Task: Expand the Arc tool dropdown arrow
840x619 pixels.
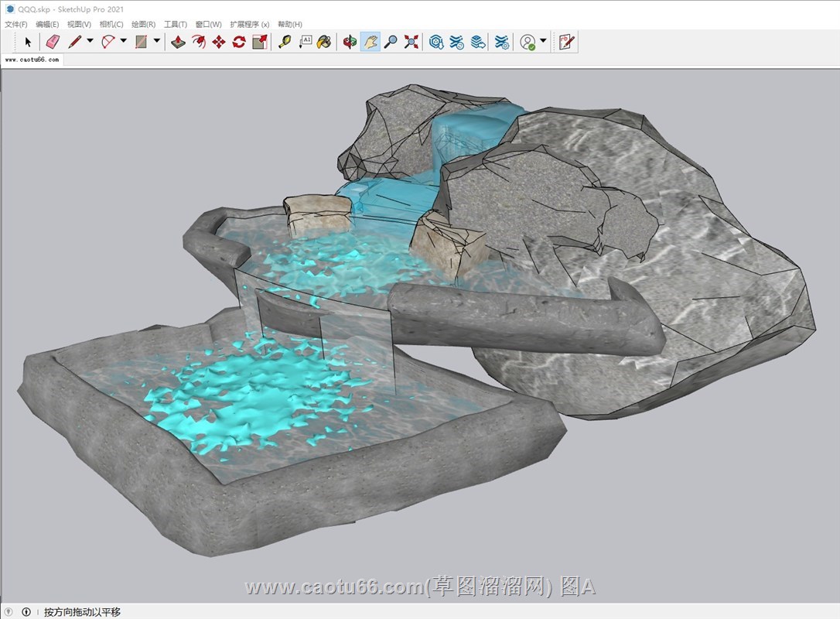Action: pyautogui.click(x=124, y=41)
